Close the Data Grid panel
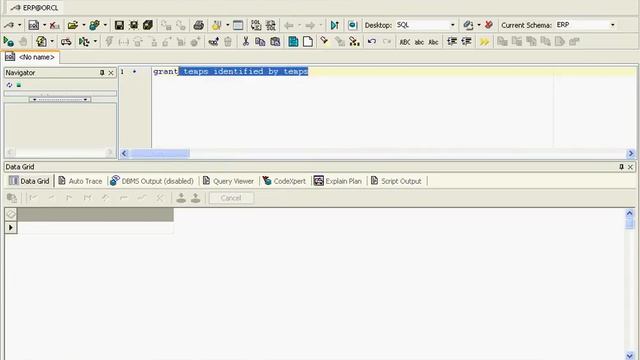 click(630, 167)
